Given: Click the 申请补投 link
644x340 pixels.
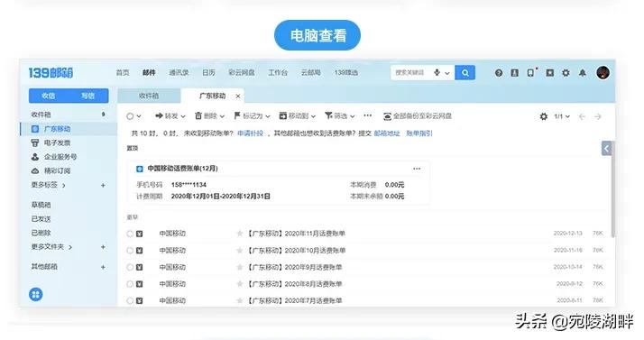Looking at the screenshot, I should 250,133.
